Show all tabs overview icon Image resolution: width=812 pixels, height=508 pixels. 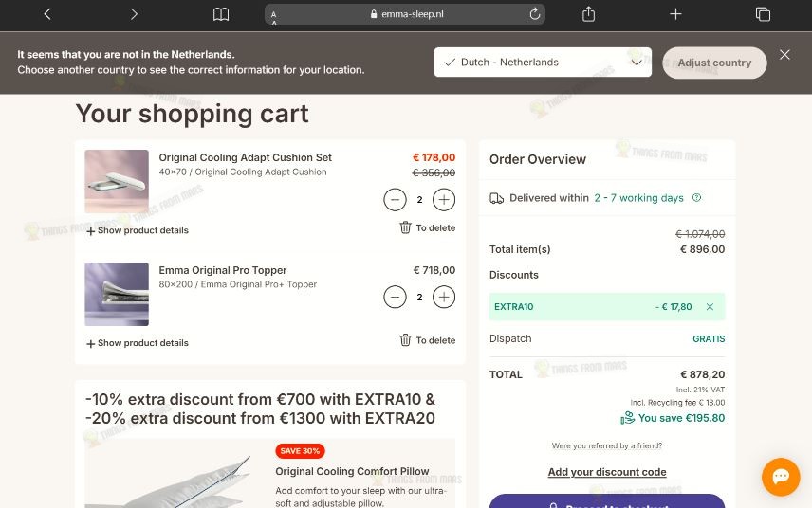tap(763, 14)
